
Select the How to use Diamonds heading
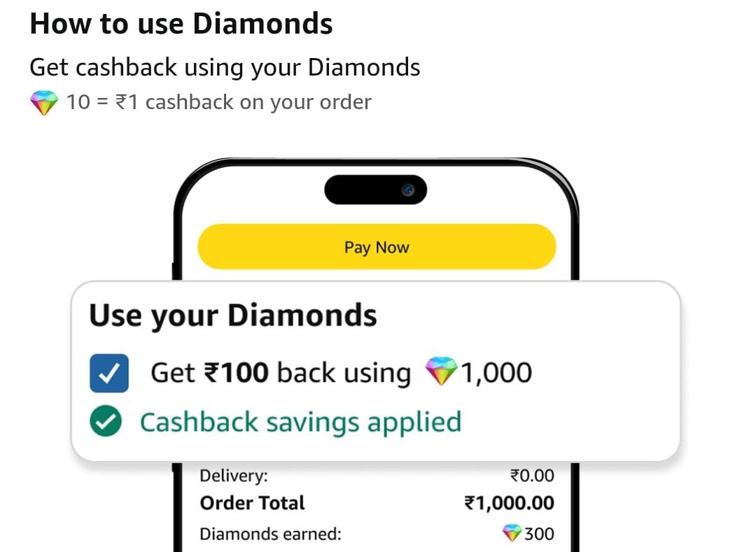click(181, 24)
